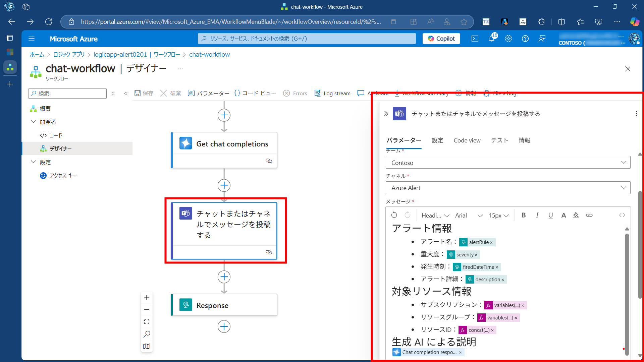Remove the alertRule token

point(491,242)
